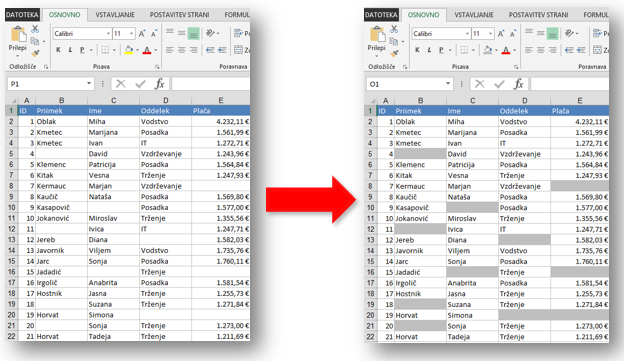Switch to VSTAVLJANJE tab in left window
Image resolution: width=624 pixels, height=361 pixels.
click(115, 15)
